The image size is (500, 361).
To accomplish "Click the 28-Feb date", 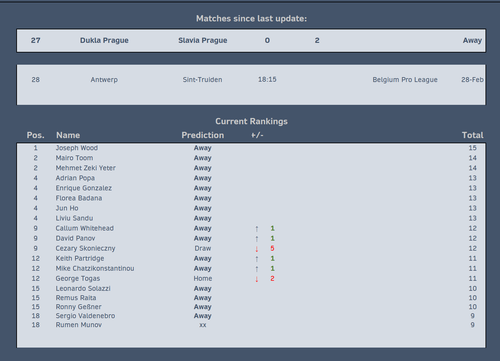I will 472,80.
